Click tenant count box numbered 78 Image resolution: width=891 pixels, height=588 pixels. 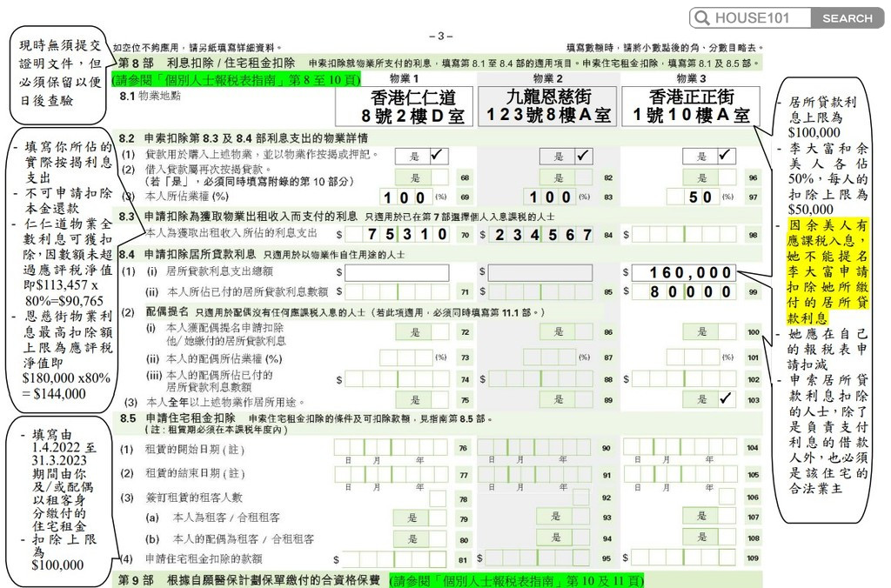pyautogui.click(x=438, y=498)
